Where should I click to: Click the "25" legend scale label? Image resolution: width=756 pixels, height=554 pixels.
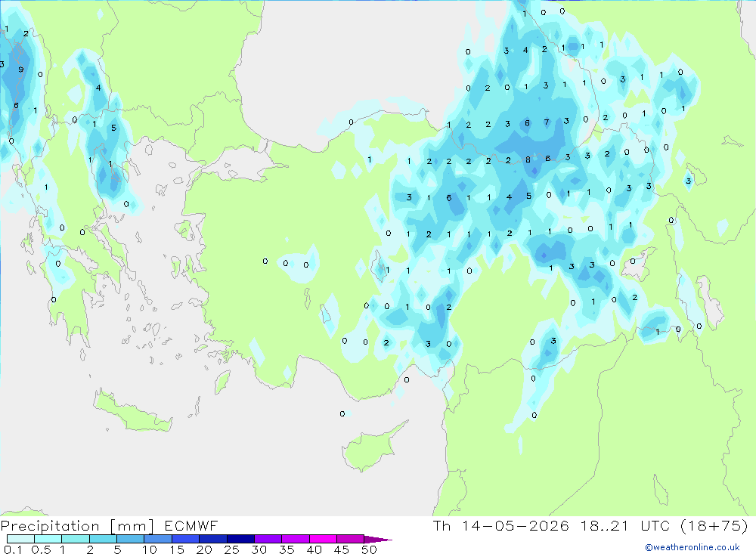tap(232, 549)
